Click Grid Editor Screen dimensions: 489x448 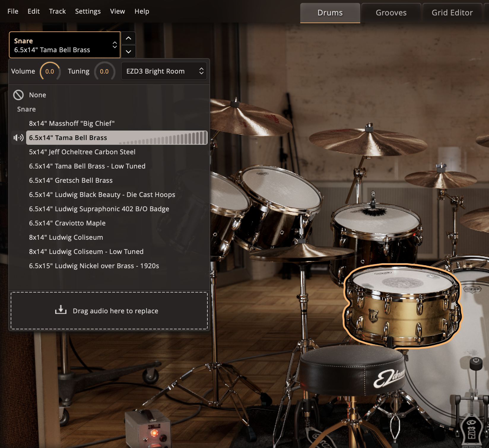(451, 12)
